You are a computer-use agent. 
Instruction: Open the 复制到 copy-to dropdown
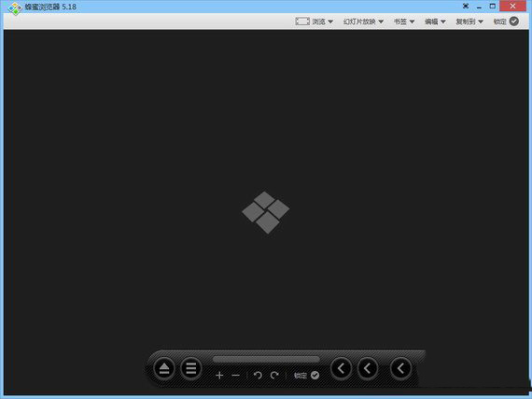(469, 21)
